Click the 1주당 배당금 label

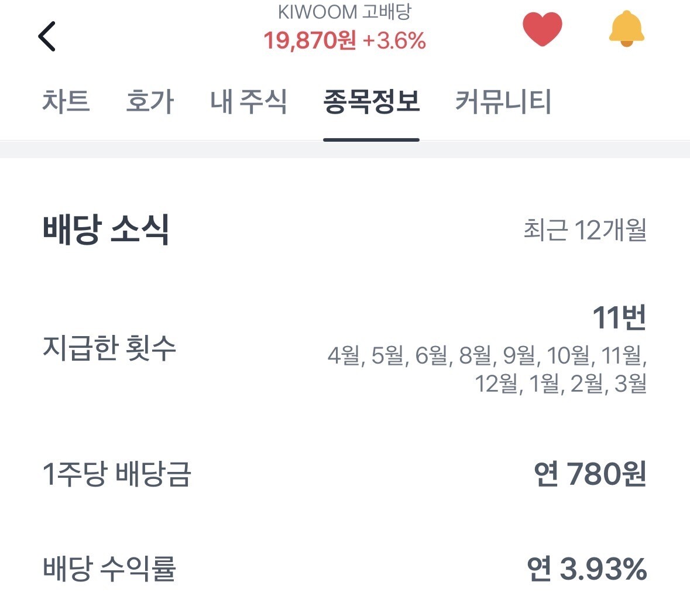click(x=117, y=474)
